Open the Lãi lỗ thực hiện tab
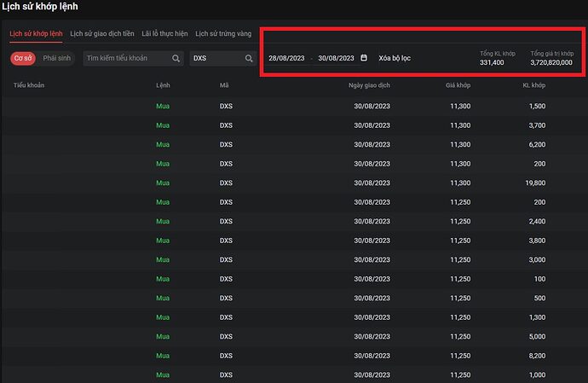 pyautogui.click(x=164, y=33)
